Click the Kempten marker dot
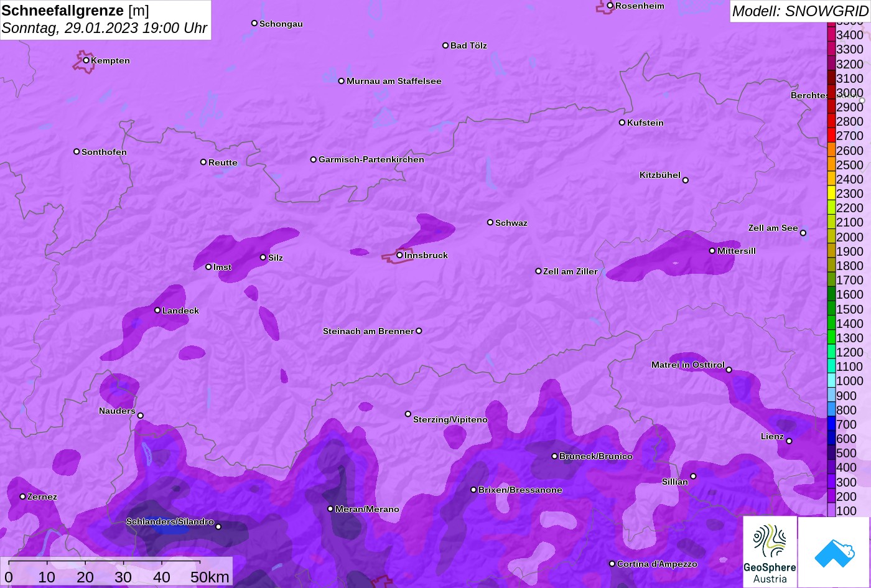871x588 pixels. tap(86, 60)
